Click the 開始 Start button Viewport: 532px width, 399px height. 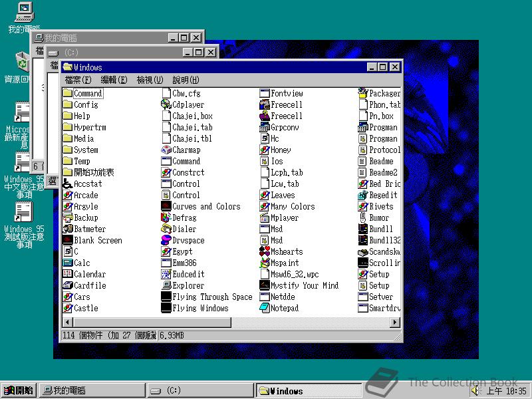click(x=19, y=390)
